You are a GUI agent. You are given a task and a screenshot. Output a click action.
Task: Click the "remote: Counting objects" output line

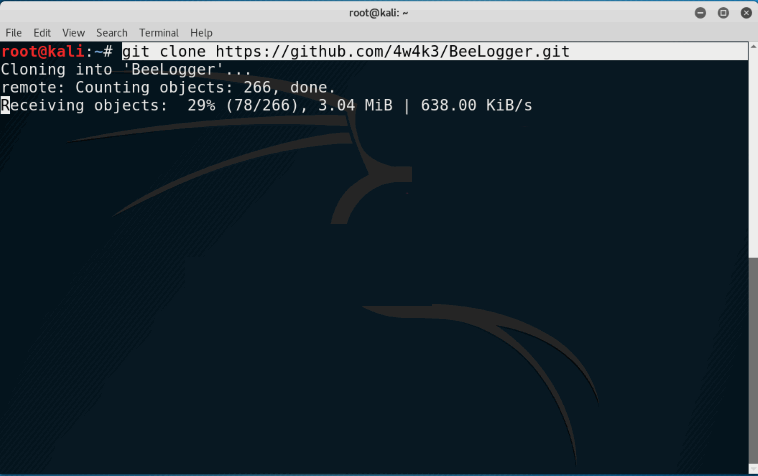tap(168, 87)
